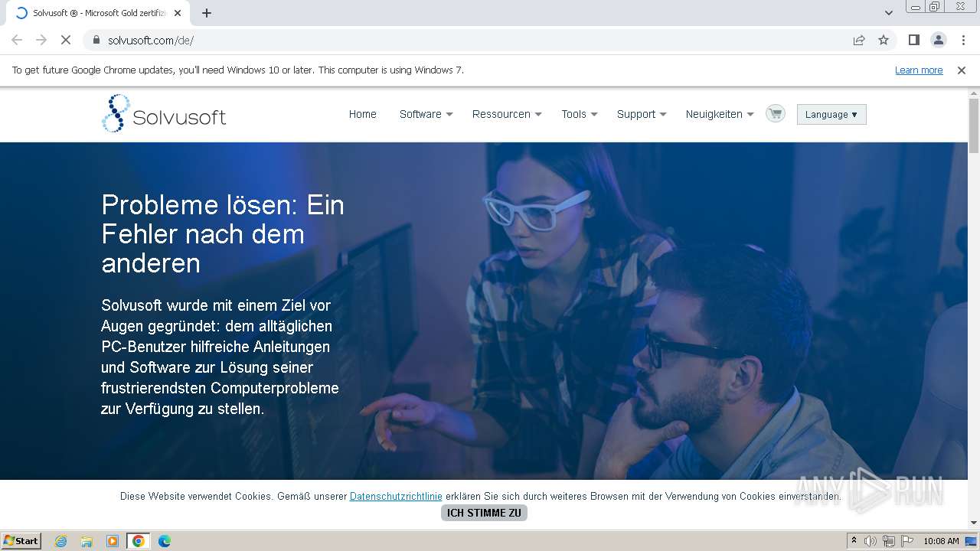The image size is (980, 551).
Task: Open Action Center flag icon
Action: [x=907, y=541]
